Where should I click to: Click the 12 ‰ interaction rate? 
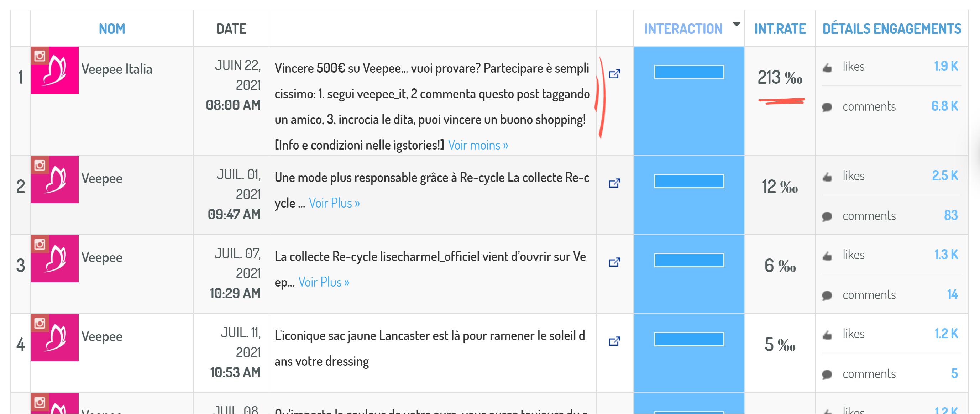[780, 187]
